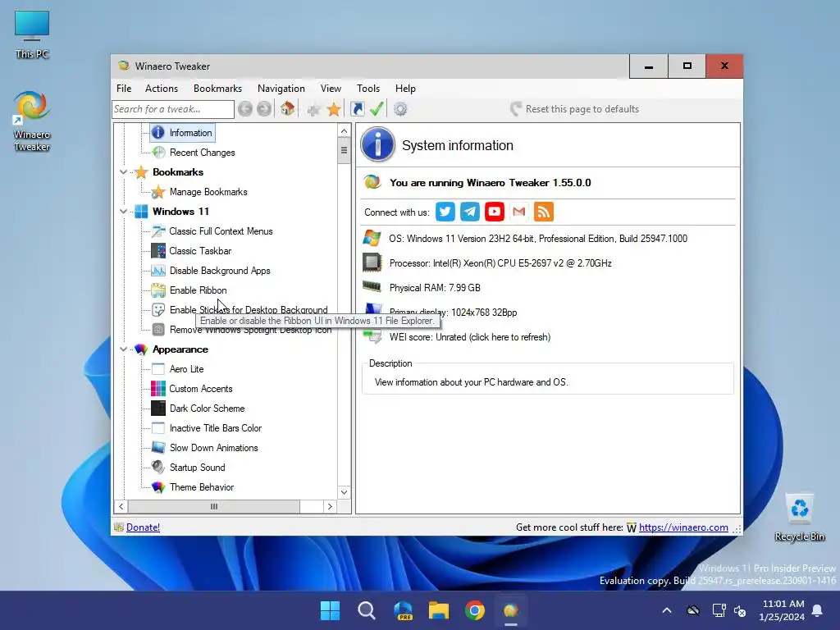Viewport: 840px width, 630px height.
Task: Open This PC desktop icon
Action: [32, 34]
